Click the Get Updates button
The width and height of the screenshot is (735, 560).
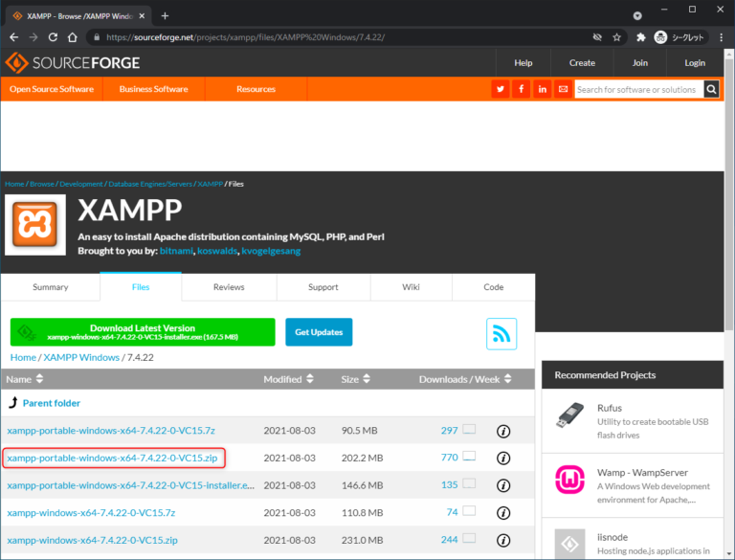pyautogui.click(x=319, y=332)
